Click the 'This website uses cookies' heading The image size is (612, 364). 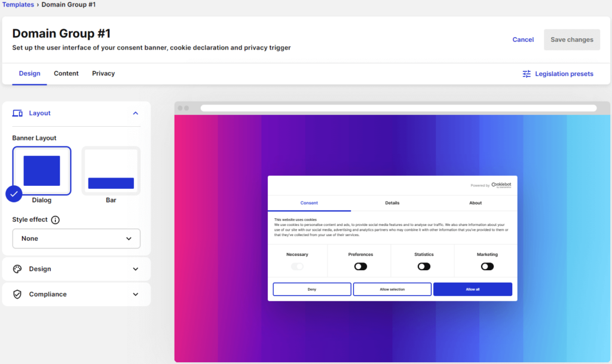(295, 219)
